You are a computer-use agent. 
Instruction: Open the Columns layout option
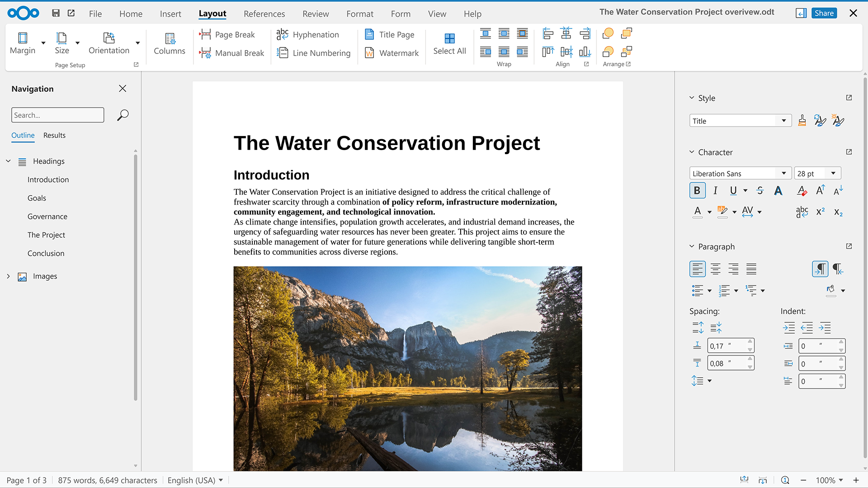point(170,43)
